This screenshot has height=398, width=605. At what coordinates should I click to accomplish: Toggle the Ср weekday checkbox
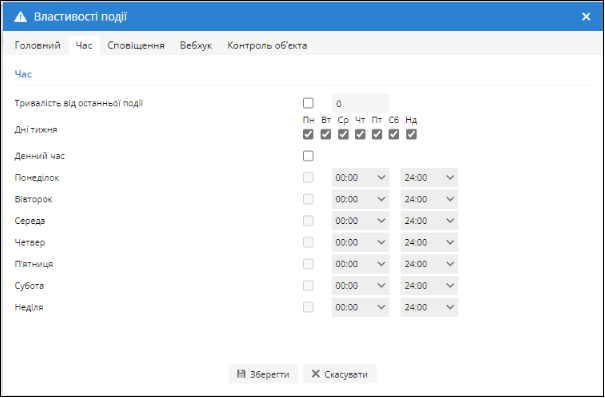pyautogui.click(x=343, y=134)
